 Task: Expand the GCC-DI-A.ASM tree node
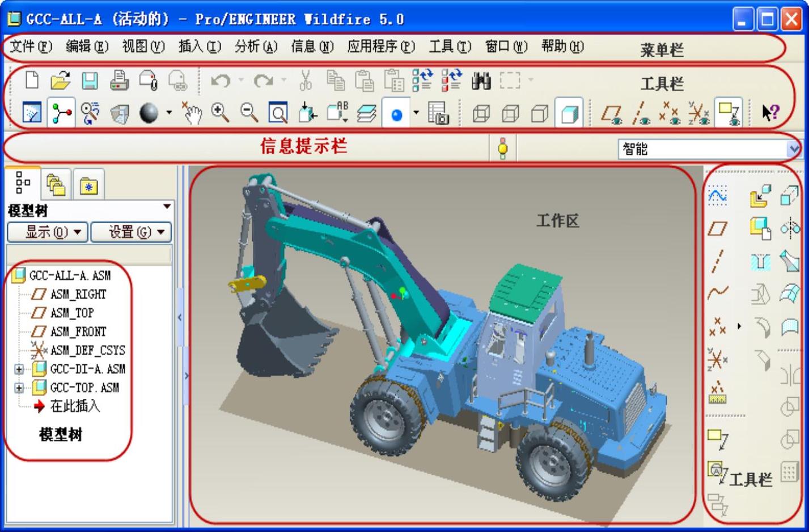coord(19,369)
